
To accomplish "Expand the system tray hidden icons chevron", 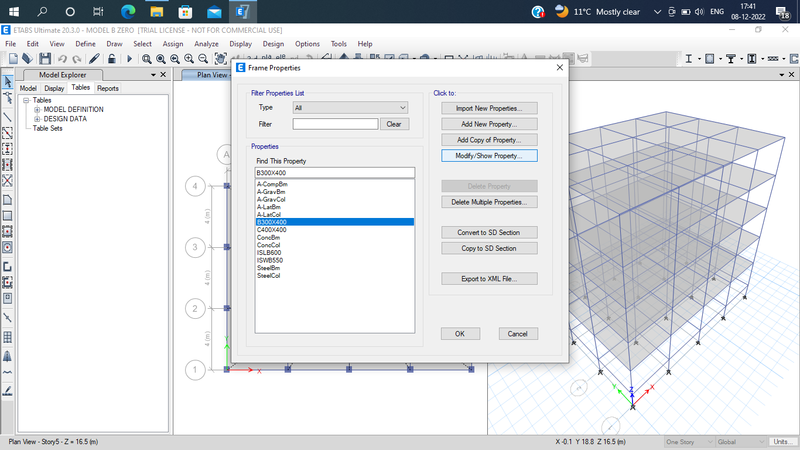I will [x=657, y=12].
